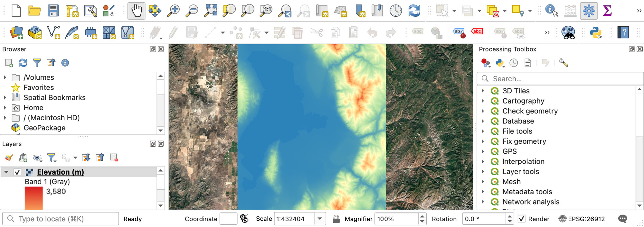Click the Type to locate search box
This screenshot has height=227, width=644.
tap(61, 219)
